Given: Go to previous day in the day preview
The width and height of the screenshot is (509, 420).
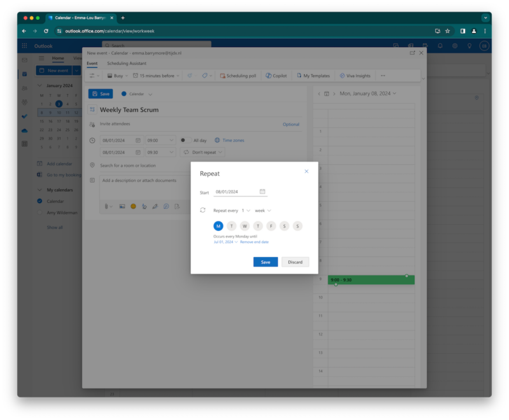Looking at the screenshot, I should [x=319, y=94].
